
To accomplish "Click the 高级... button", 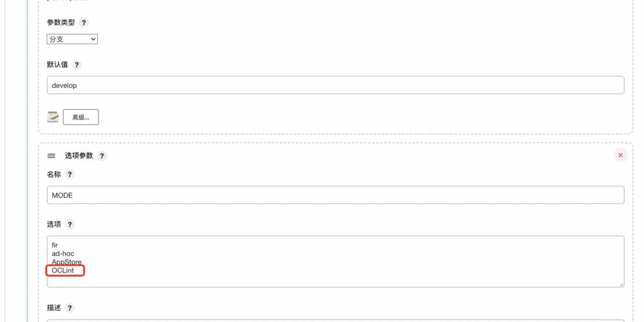I will click(80, 117).
